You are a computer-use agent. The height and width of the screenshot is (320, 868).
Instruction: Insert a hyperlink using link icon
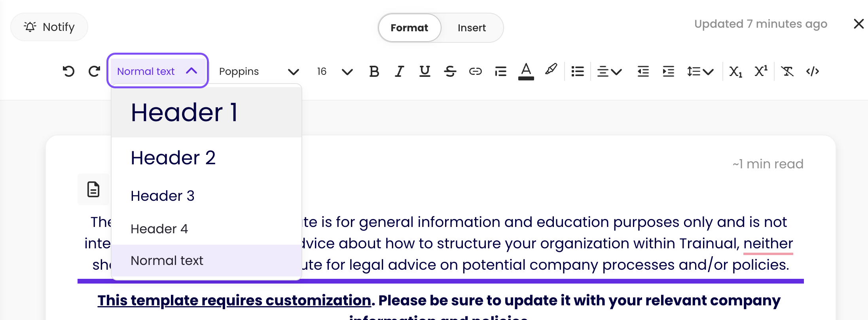coord(475,71)
